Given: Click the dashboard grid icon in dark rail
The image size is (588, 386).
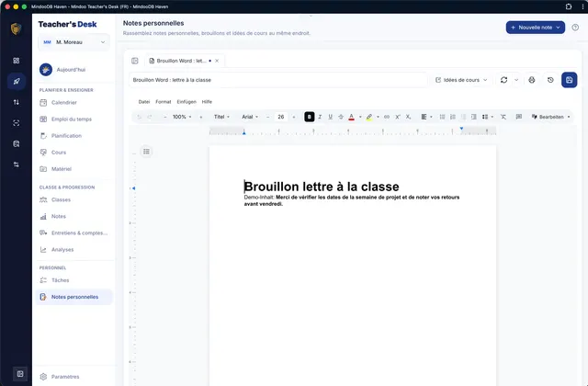Looking at the screenshot, I should pyautogui.click(x=17, y=61).
